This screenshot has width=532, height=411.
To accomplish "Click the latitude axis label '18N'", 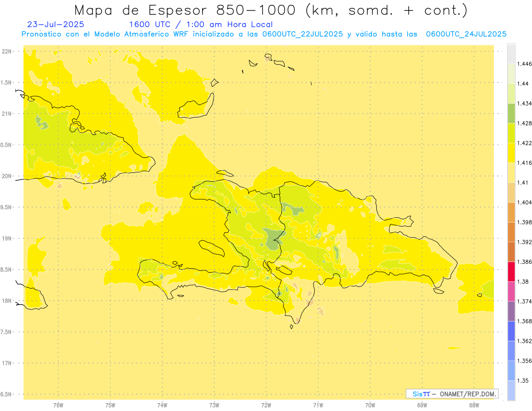I will click(x=8, y=301).
